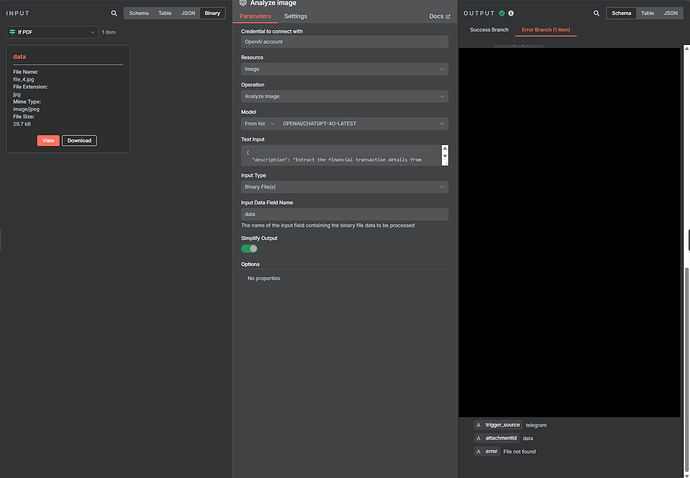Open the If PDF input node dropdown

[52, 32]
